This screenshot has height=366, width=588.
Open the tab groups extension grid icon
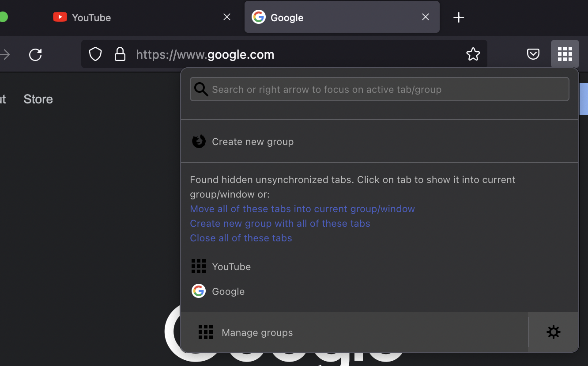pos(565,54)
